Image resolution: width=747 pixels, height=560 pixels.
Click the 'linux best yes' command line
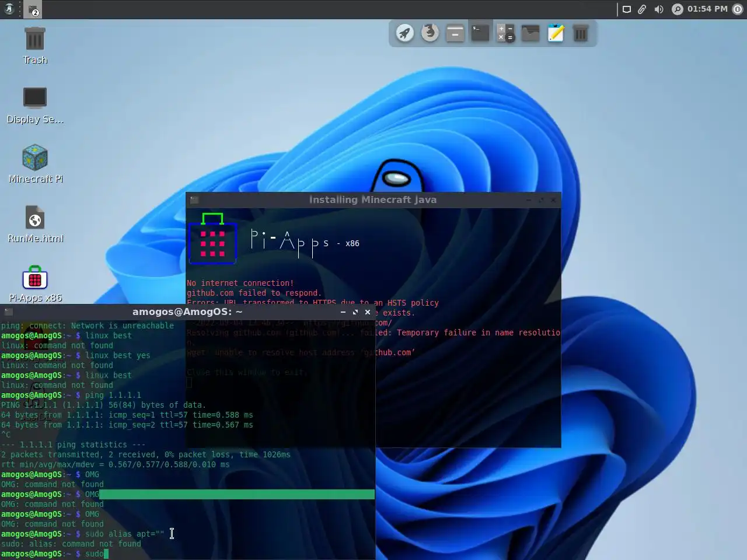[75, 355]
